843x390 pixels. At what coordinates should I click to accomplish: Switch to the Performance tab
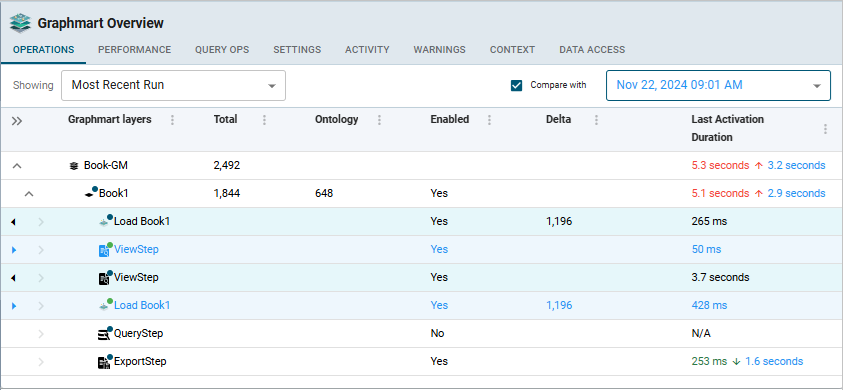click(134, 50)
